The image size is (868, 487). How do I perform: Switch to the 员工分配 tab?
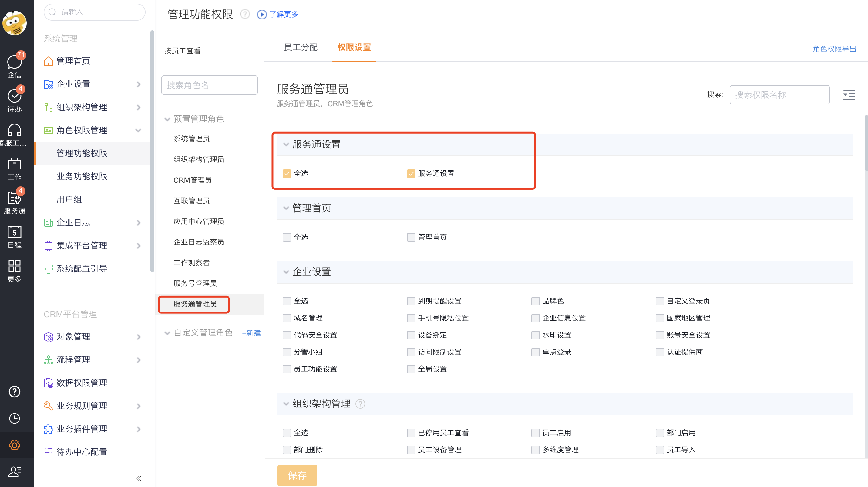[301, 47]
